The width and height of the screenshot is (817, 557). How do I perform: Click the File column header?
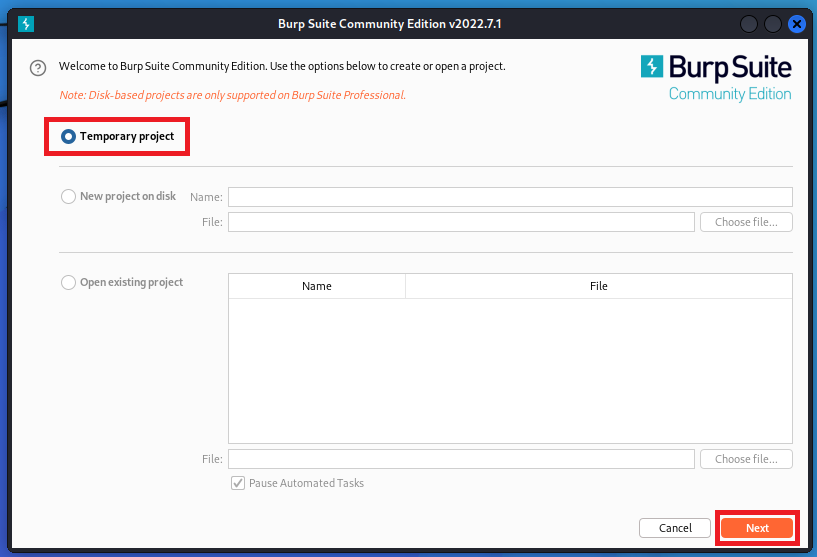(x=599, y=286)
